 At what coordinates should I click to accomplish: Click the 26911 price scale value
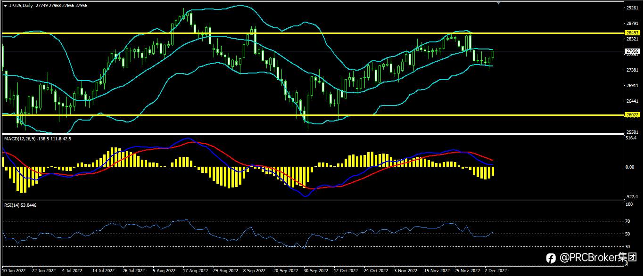pyautogui.click(x=632, y=85)
